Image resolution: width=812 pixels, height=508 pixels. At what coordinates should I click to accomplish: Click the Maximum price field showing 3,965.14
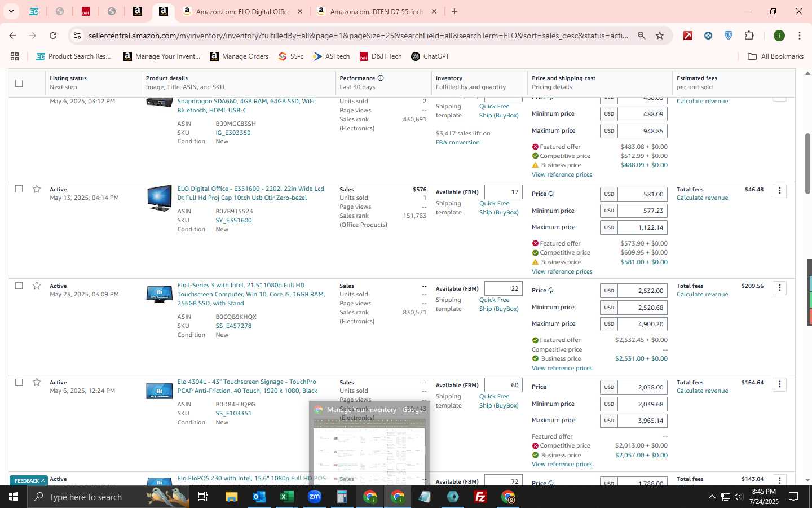(642, 421)
